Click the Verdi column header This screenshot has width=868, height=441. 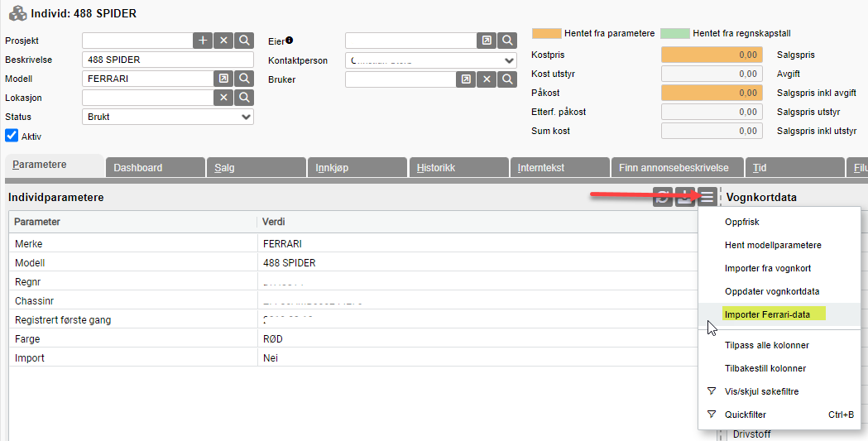click(x=477, y=222)
